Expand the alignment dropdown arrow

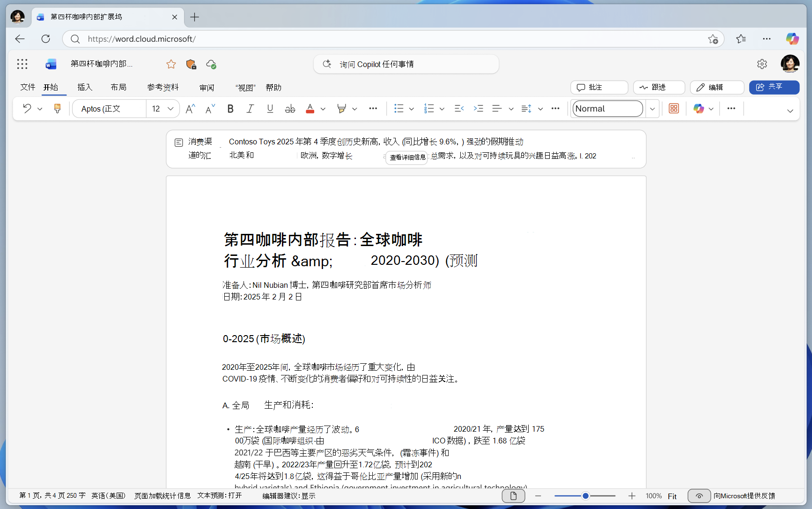pos(511,109)
